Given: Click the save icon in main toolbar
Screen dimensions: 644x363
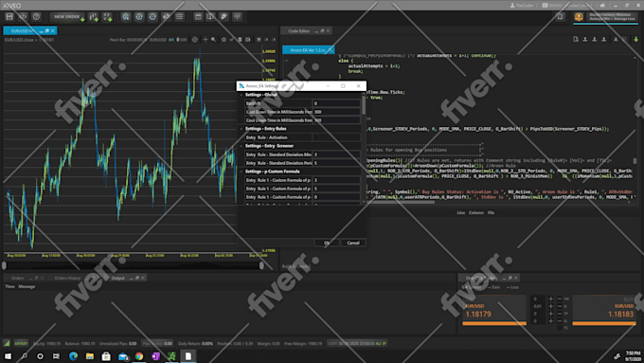Looking at the screenshot, I should pos(9,17).
